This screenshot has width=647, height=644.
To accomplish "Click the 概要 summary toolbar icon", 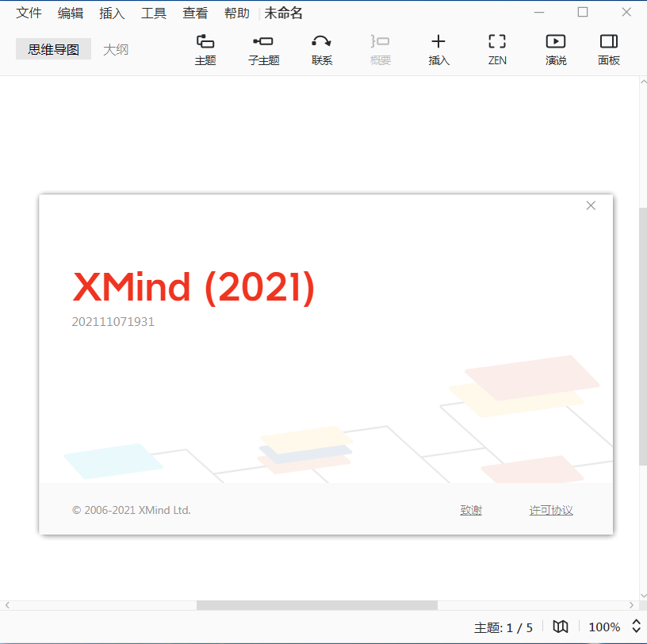I will coord(380,49).
